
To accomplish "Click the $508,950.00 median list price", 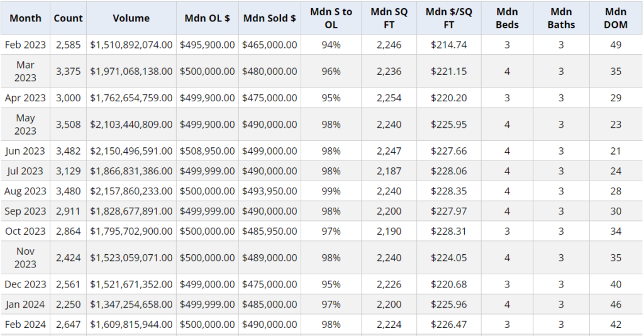I will 207,151.
